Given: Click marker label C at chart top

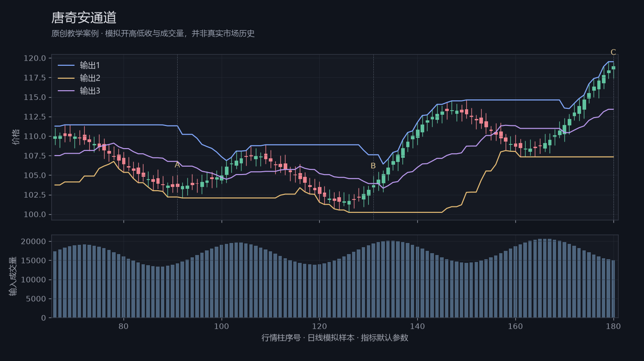Looking at the screenshot, I should tap(613, 52).
